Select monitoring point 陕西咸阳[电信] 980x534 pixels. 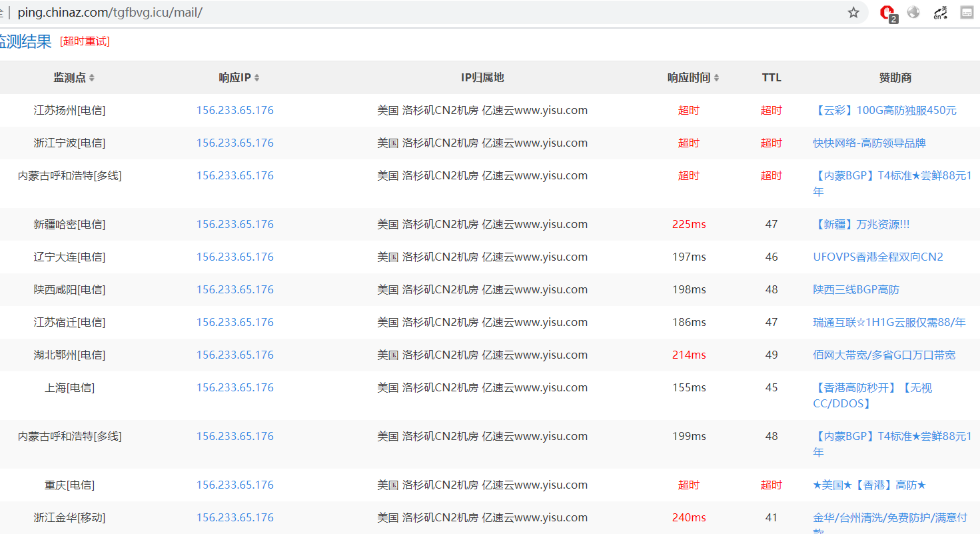69,290
